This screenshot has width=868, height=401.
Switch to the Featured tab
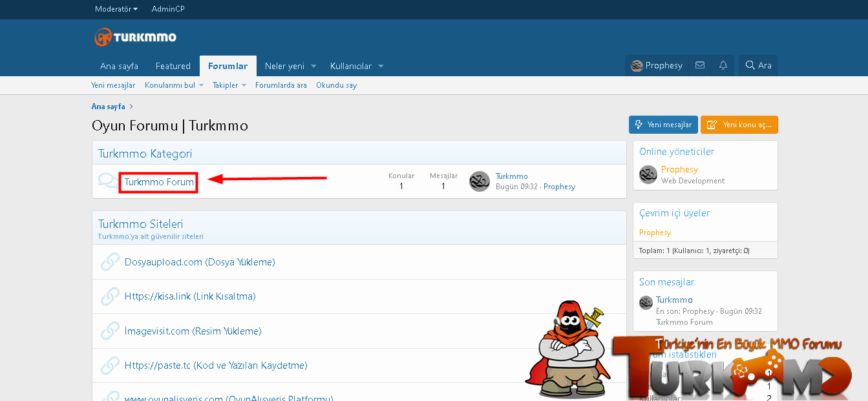point(173,66)
